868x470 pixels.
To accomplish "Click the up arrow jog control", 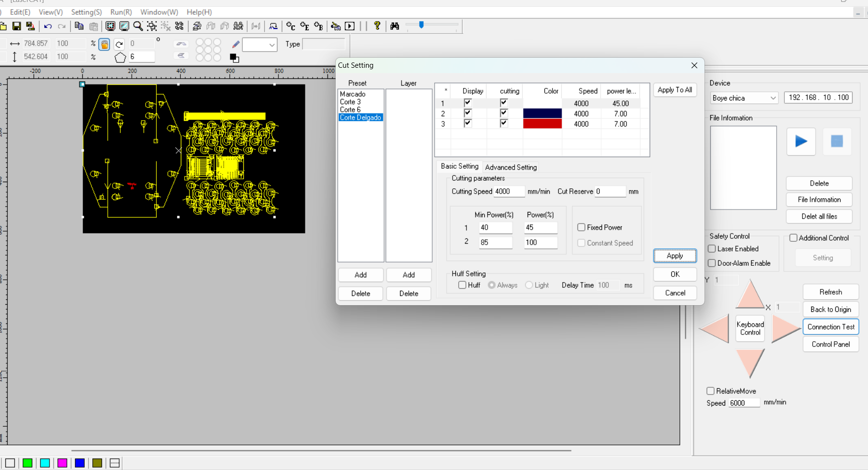I will (750, 295).
